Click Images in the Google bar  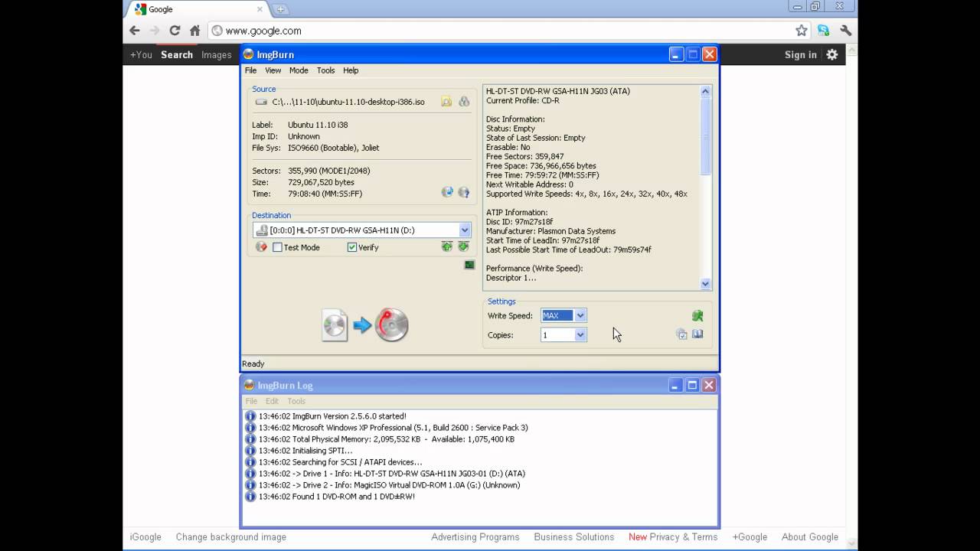(x=216, y=54)
